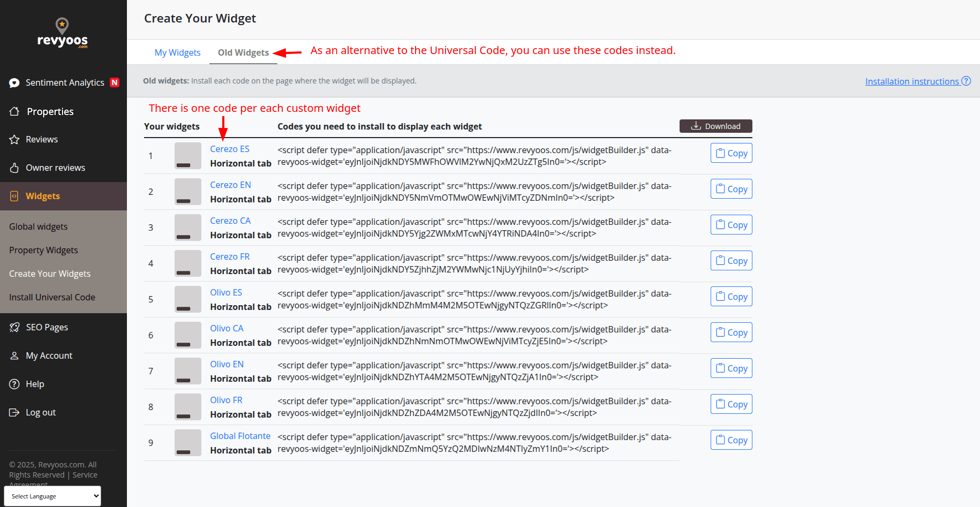The image size is (980, 507).
Task: Go to Create Your Widgets
Action: coord(50,274)
